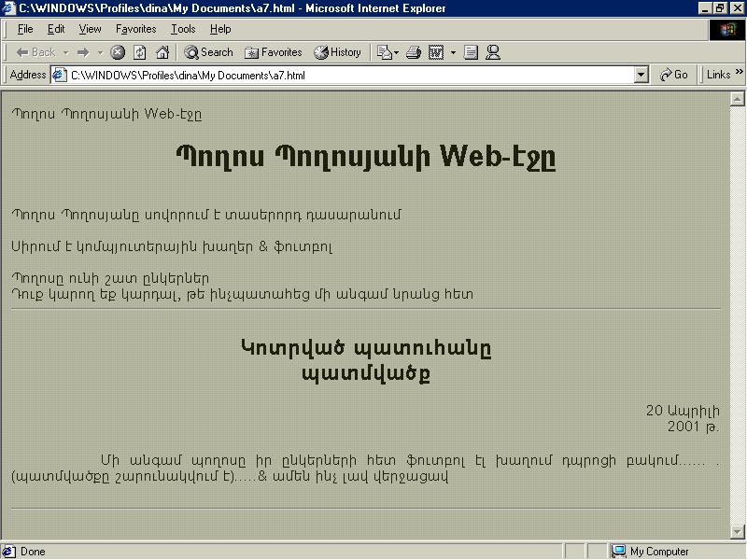The height and width of the screenshot is (560, 747).
Task: Open the Back button history dropdown arrow
Action: (x=66, y=52)
